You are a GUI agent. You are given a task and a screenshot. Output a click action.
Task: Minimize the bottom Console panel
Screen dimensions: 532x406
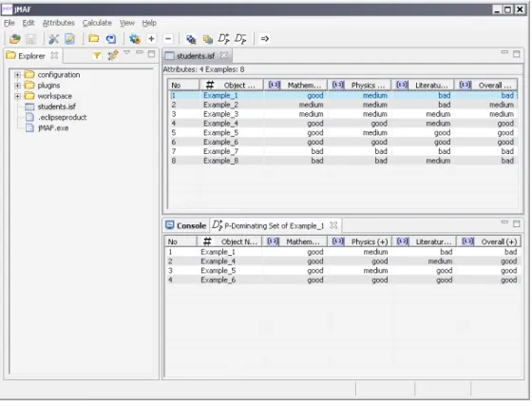504,222
